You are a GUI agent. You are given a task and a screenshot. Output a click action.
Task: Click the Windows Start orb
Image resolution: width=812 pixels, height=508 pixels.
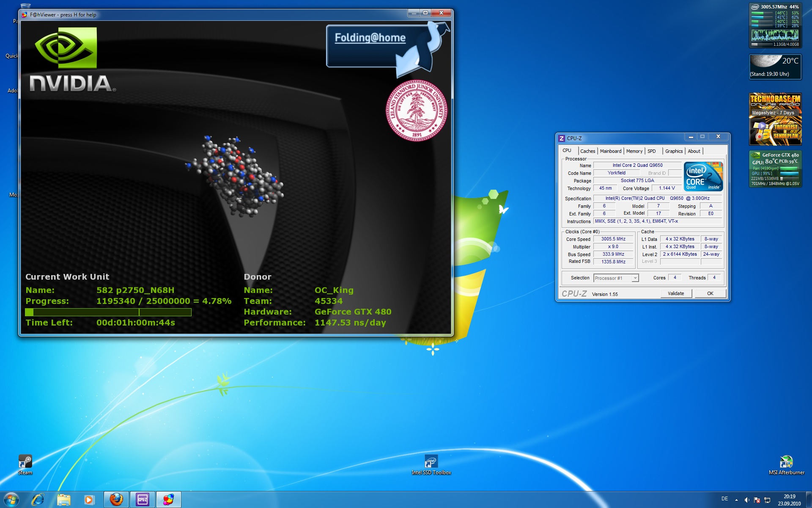pos(11,500)
